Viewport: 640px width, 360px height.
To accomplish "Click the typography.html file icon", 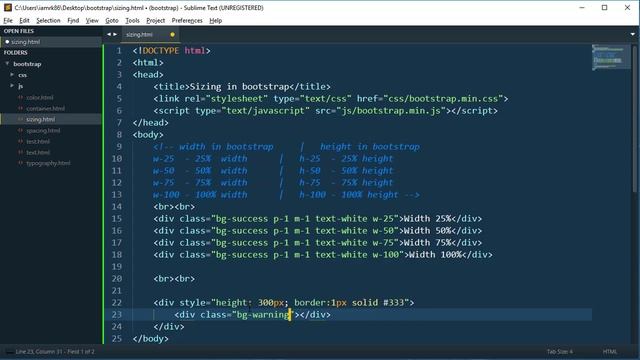I will point(20,163).
